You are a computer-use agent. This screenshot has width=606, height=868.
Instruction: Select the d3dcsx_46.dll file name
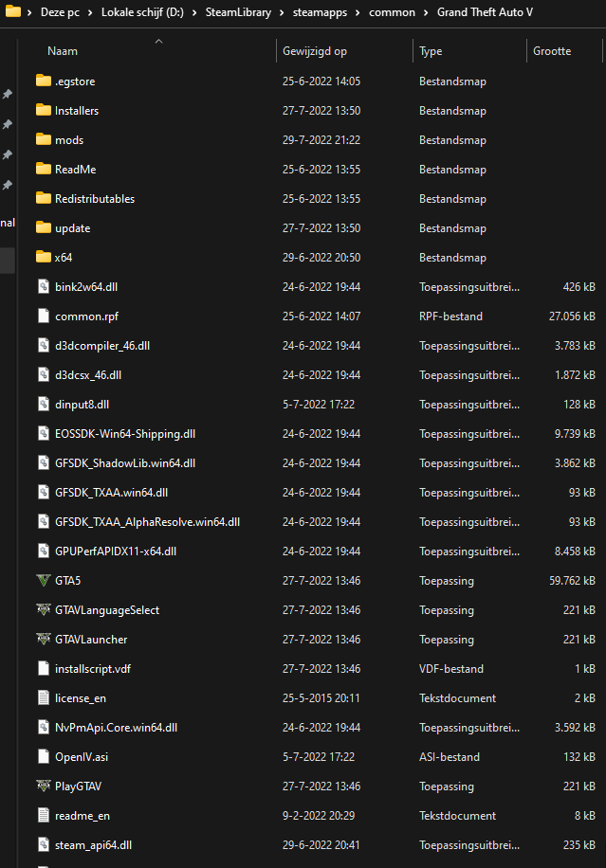88,374
